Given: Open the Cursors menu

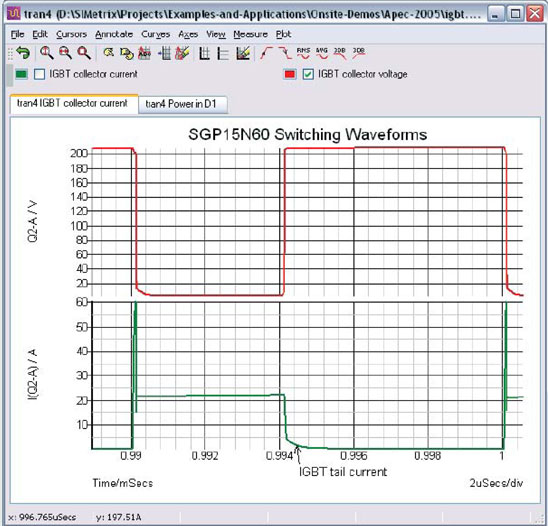Looking at the screenshot, I should coord(71,34).
